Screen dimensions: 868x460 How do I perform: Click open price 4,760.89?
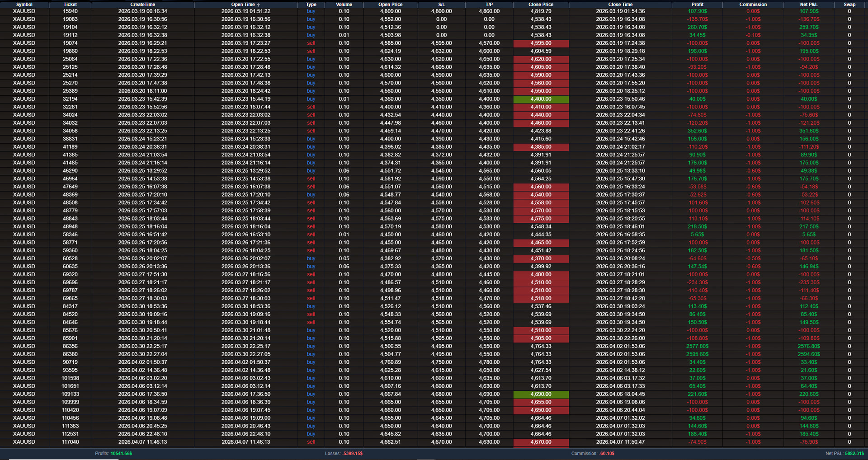[x=390, y=362]
